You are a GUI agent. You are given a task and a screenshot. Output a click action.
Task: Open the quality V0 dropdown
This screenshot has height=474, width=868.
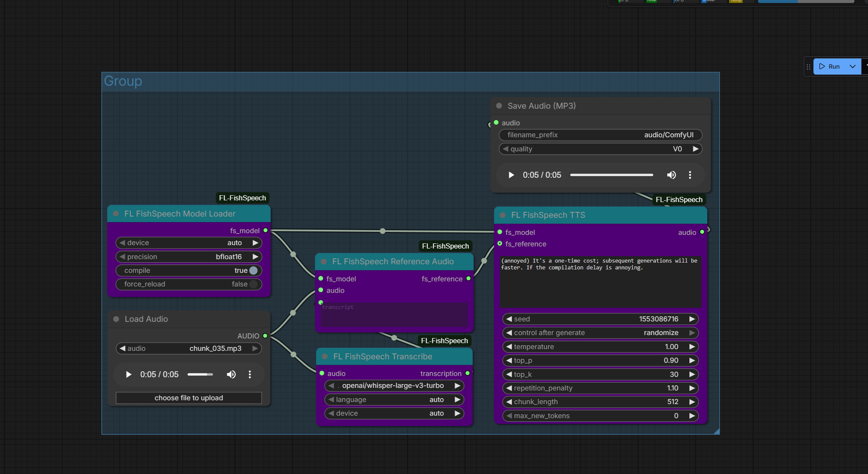pyautogui.click(x=600, y=149)
